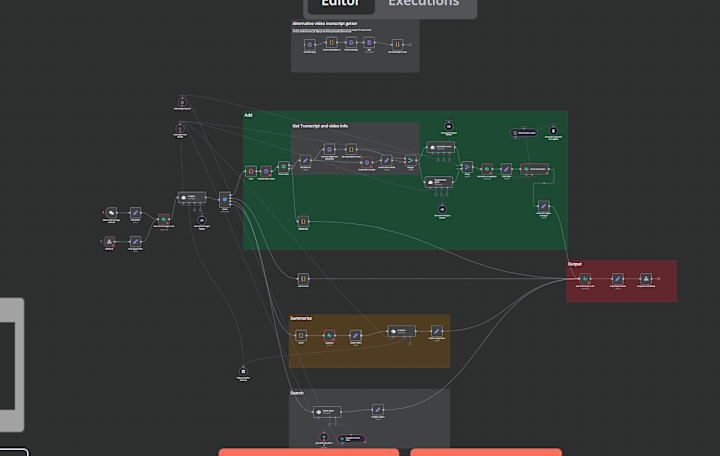This screenshot has height=456, width=720.
Task: Select the standalone code node between Add and Summarize
Action: coord(303,278)
